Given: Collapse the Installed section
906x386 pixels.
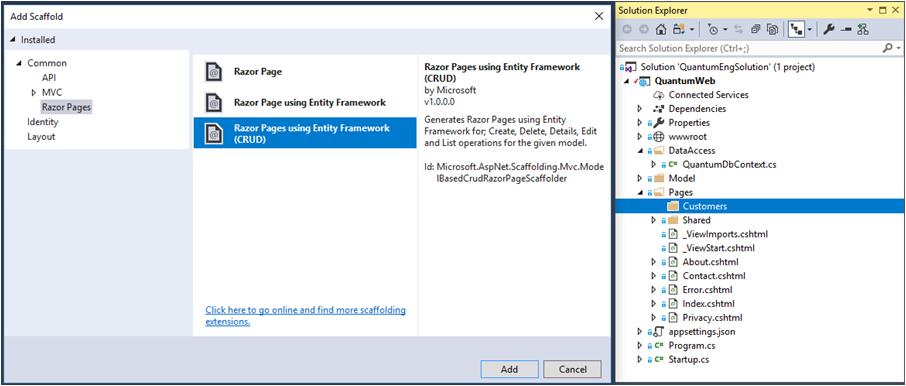Looking at the screenshot, I should pos(14,40).
